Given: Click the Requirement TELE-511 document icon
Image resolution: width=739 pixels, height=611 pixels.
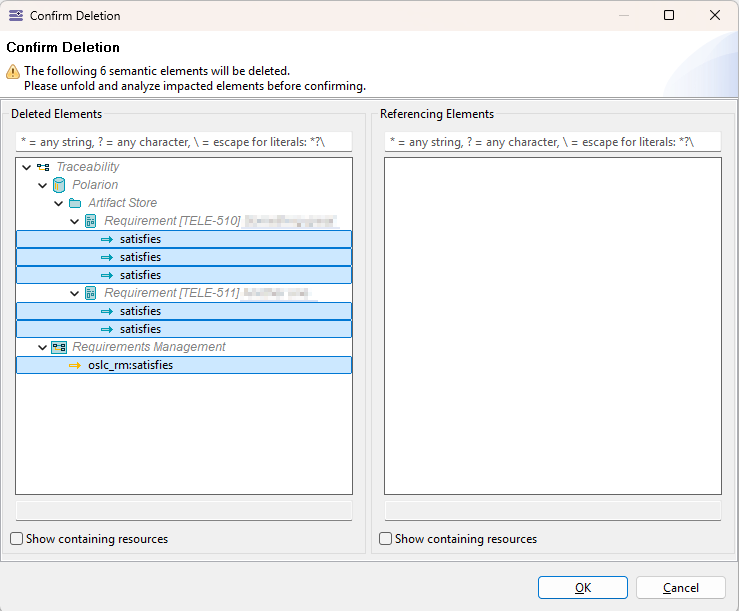Looking at the screenshot, I should [90, 293].
